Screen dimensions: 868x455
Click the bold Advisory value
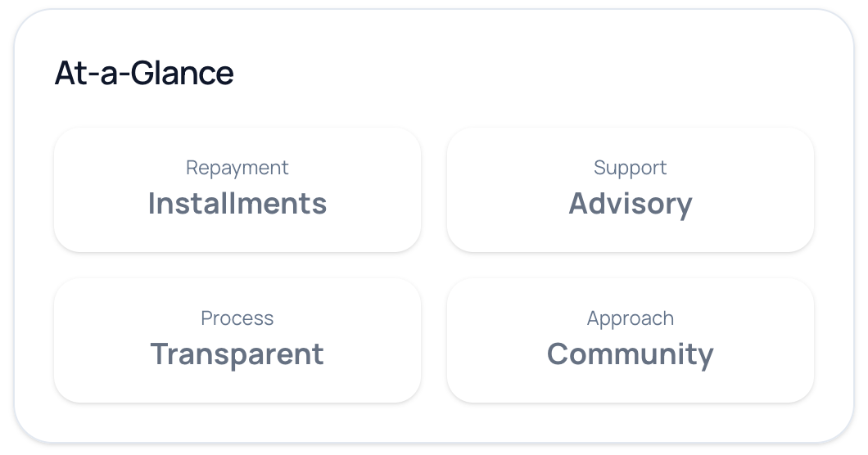click(631, 204)
